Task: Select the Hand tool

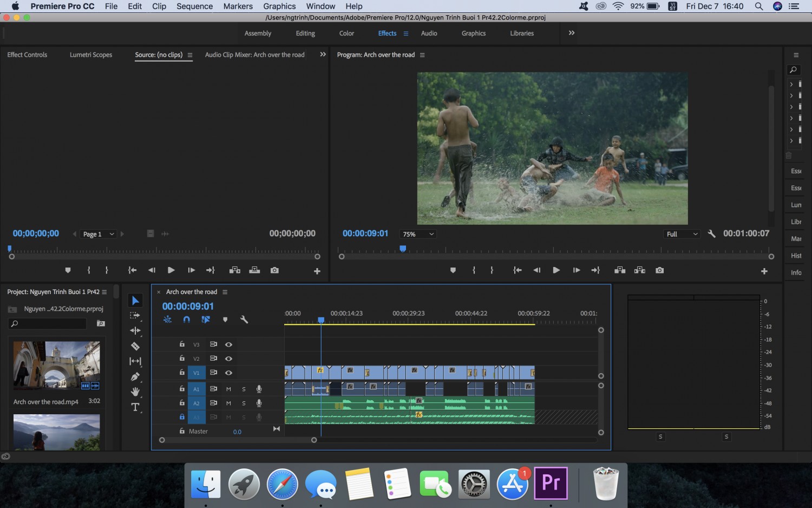Action: click(x=135, y=392)
